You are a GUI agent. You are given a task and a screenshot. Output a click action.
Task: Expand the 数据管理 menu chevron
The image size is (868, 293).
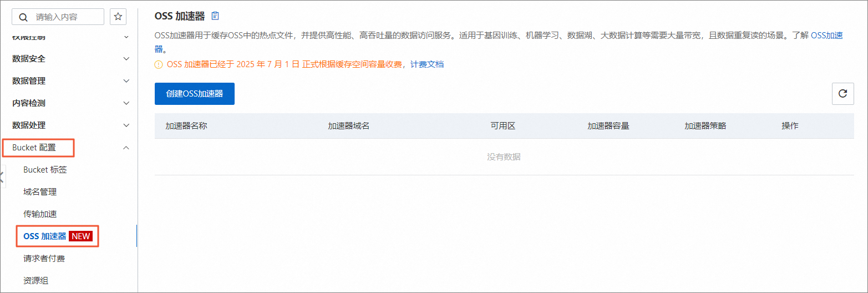(x=126, y=81)
